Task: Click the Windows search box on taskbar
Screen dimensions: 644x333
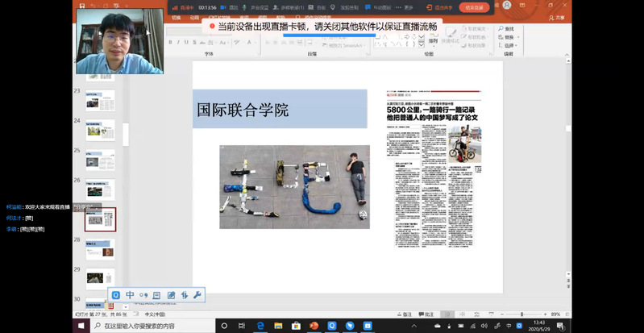Action: 153,326
